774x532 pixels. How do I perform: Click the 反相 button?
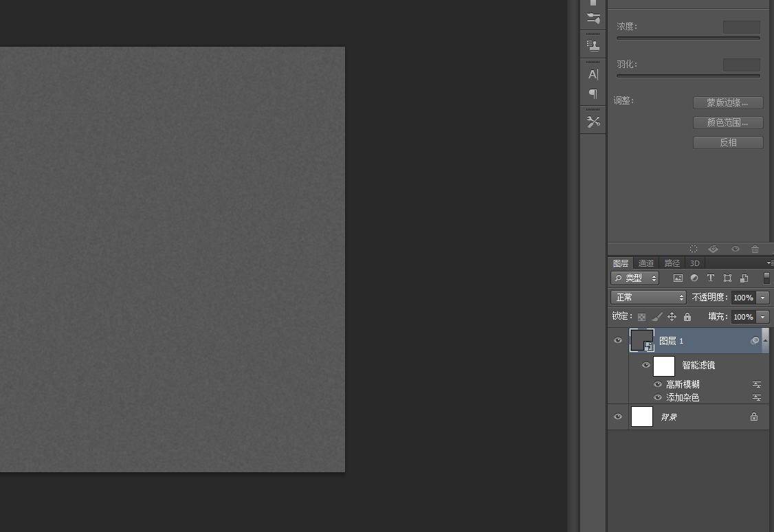click(728, 143)
